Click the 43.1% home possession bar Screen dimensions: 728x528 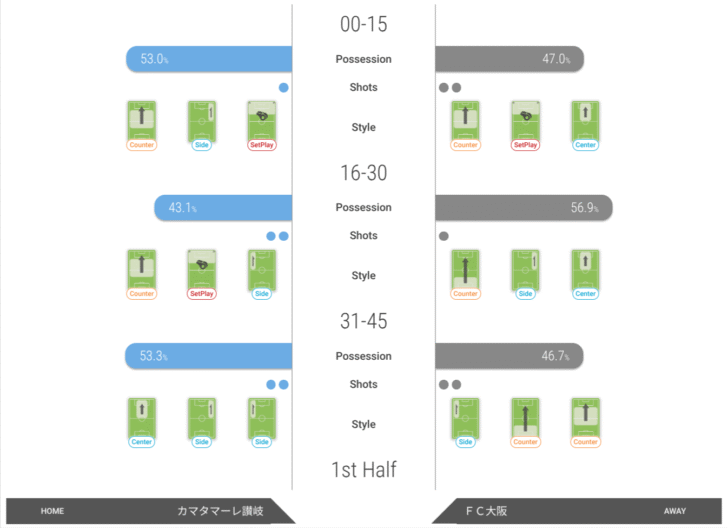point(223,208)
